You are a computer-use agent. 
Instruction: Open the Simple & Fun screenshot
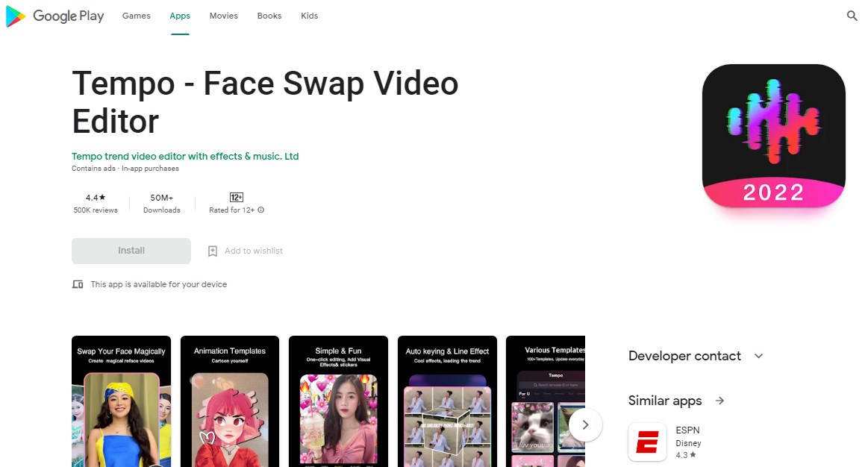338,401
